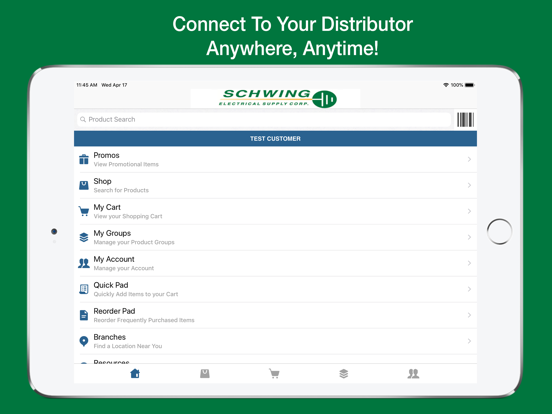This screenshot has width=552, height=414.
Task: Expand the Promos row chevron
Action: pyautogui.click(x=469, y=159)
